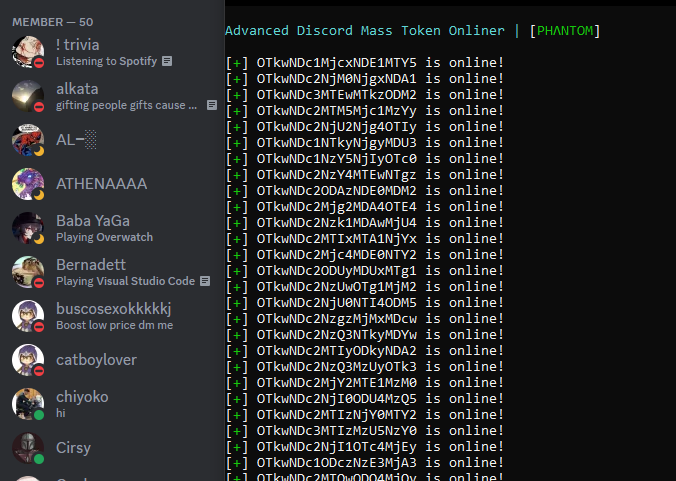The width and height of the screenshot is (676, 481).
Task: Click terminal line OTkwNDc2NzgzMjMxMDcw
Action: (x=365, y=319)
